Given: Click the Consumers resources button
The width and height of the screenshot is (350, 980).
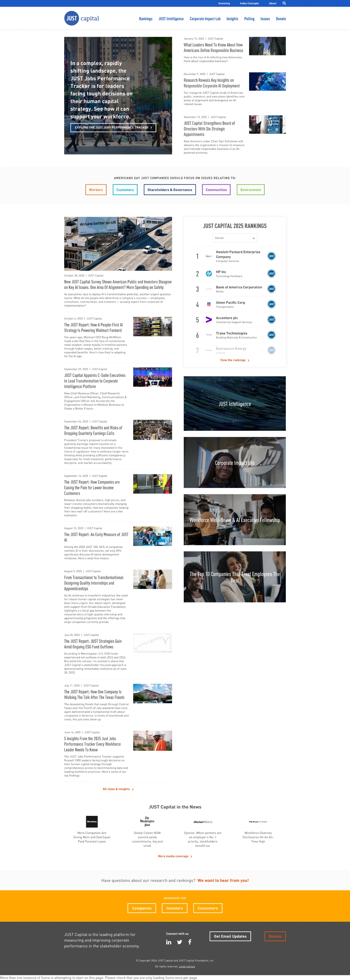Looking at the screenshot, I should click(x=207, y=908).
